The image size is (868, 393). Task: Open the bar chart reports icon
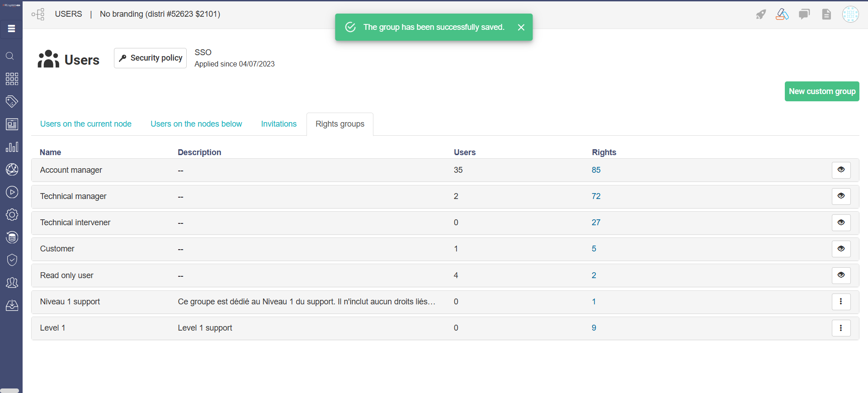click(x=12, y=147)
